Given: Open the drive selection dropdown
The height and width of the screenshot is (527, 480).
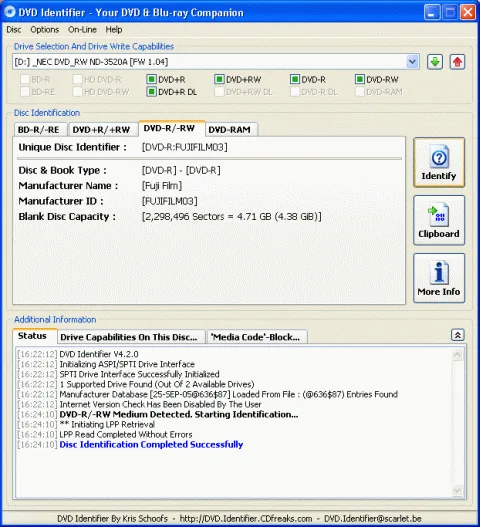Looking at the screenshot, I should tap(412, 62).
